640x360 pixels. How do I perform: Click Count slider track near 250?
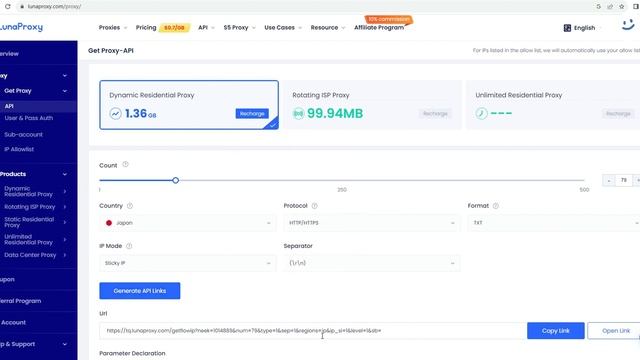(x=342, y=180)
